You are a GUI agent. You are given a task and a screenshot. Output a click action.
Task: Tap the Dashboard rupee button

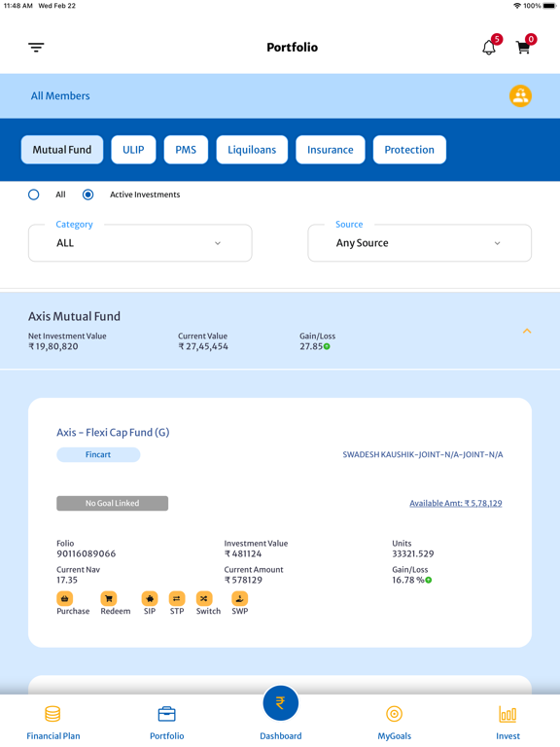[280, 703]
